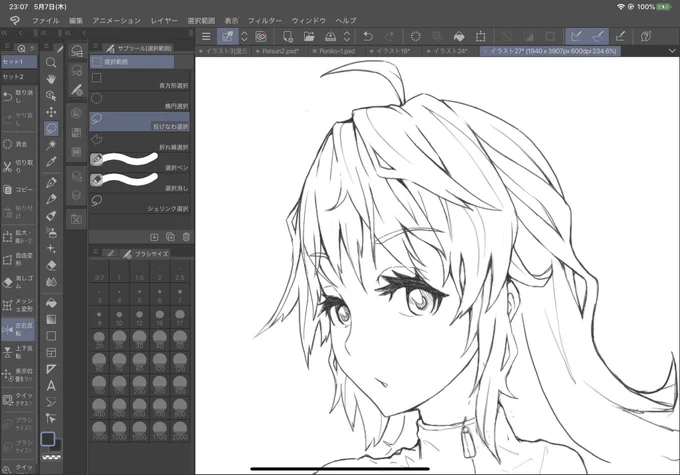
Task: Open the command bar hamburger menu
Action: pyautogui.click(x=206, y=37)
